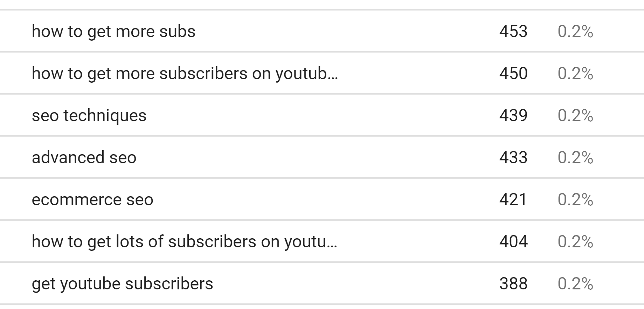The image size is (644, 309).
Task: Select the 0.2% beside seo techniques
Action: (575, 116)
